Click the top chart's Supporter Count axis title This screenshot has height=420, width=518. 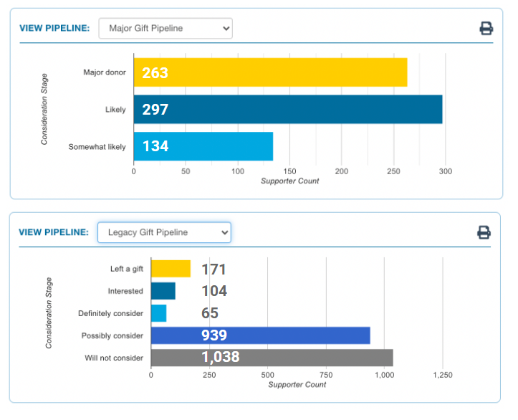(x=289, y=181)
